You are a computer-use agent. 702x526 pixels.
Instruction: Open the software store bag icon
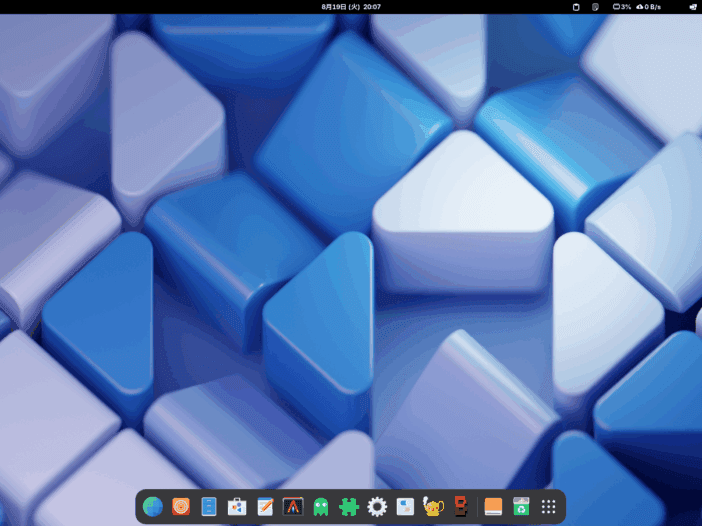237,507
